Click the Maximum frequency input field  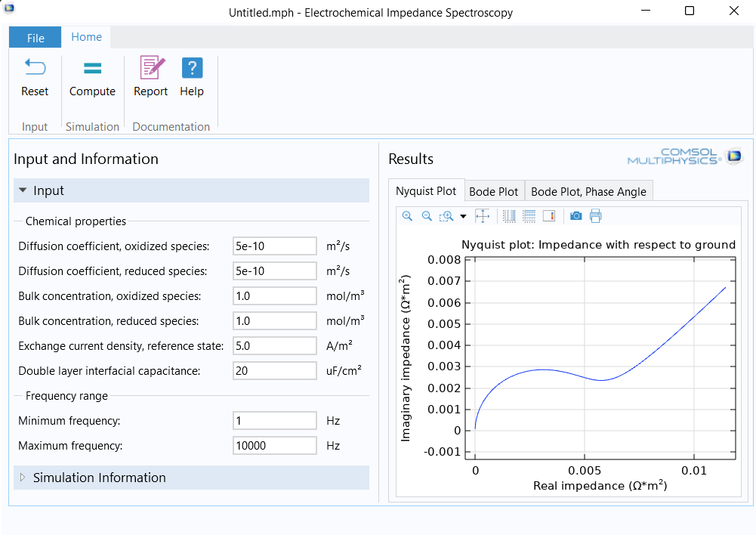coord(275,446)
